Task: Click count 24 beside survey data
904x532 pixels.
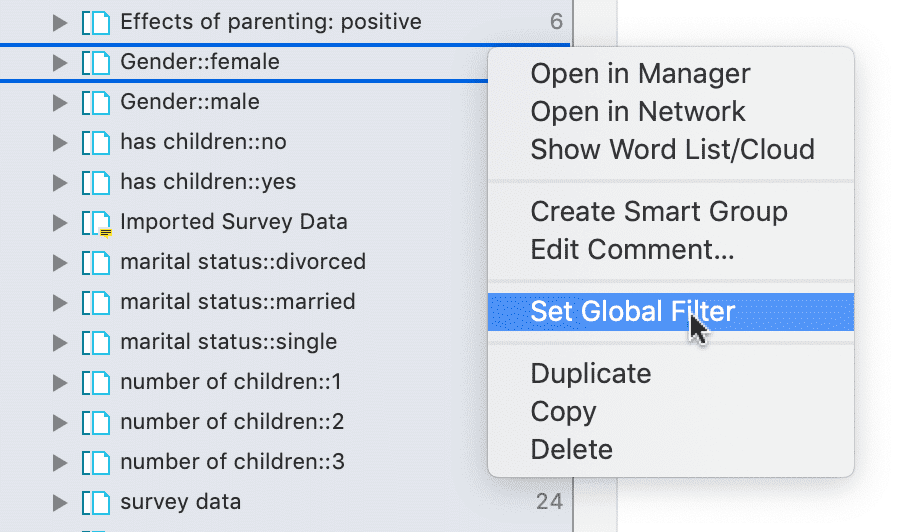Action: tap(549, 502)
